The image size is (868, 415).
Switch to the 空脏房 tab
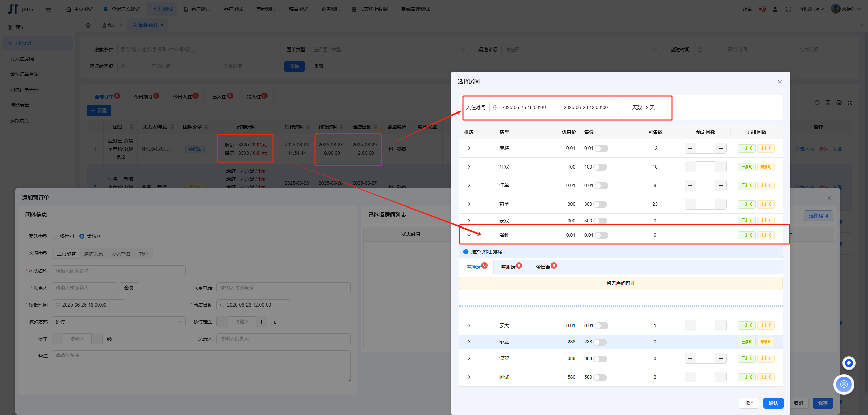point(508,267)
